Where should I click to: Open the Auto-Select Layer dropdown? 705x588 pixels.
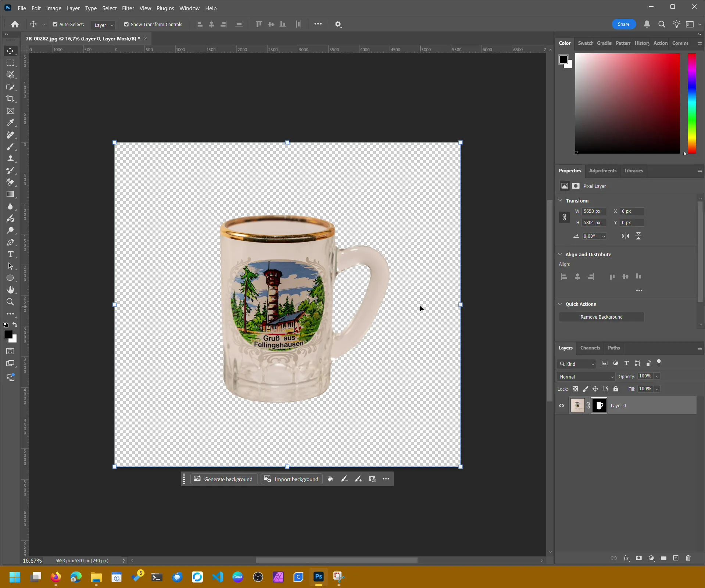[103, 25]
